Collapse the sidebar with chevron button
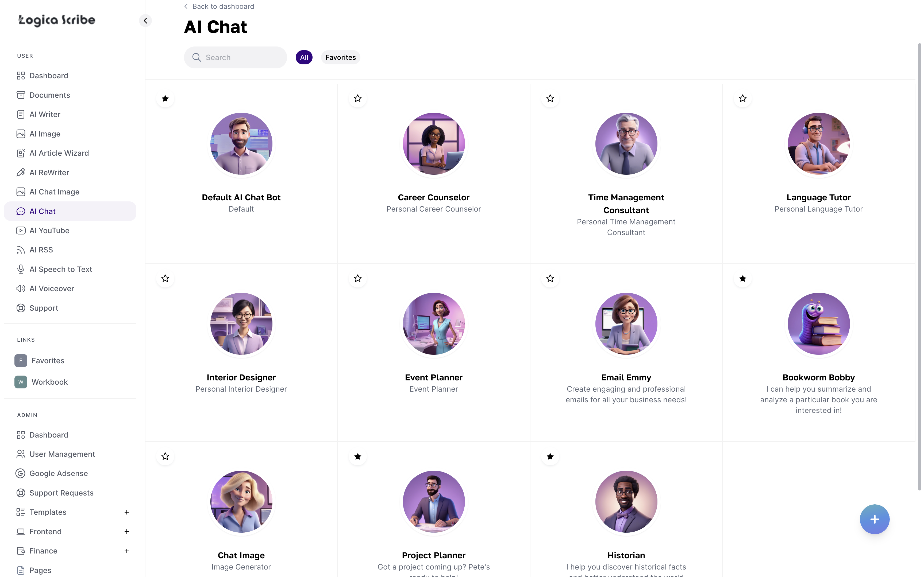This screenshot has height=577, width=924. [x=145, y=21]
